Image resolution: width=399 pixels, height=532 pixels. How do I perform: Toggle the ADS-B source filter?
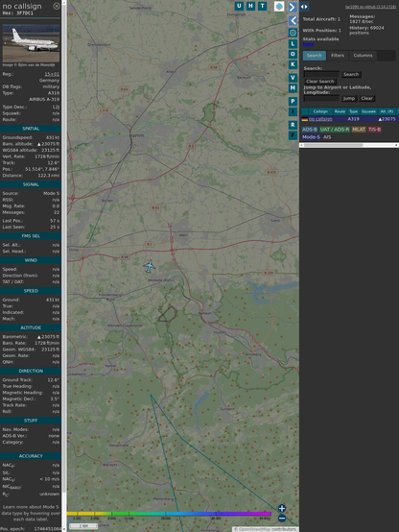(x=310, y=130)
